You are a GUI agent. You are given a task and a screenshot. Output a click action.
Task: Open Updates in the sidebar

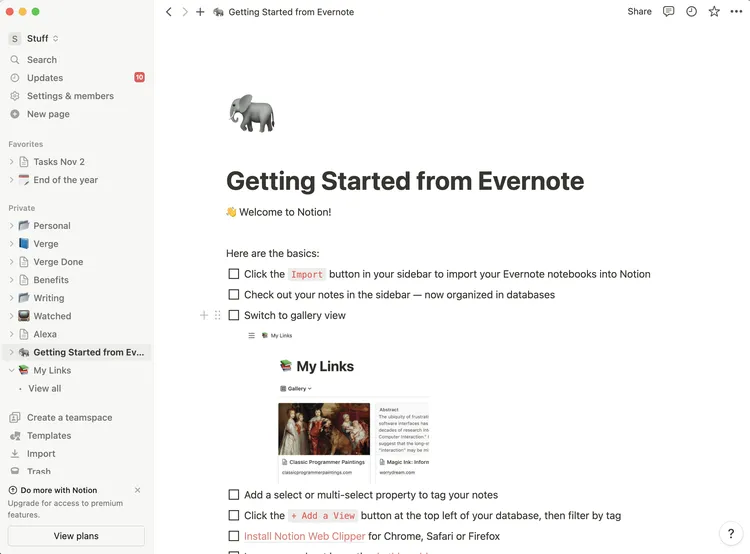[x=45, y=78]
